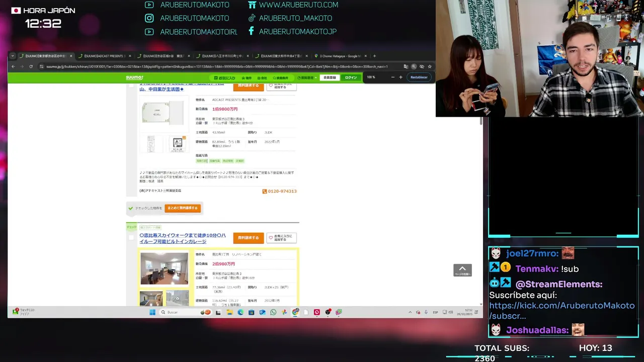Click the SUUMO logo
644x362 pixels.
(134, 77)
